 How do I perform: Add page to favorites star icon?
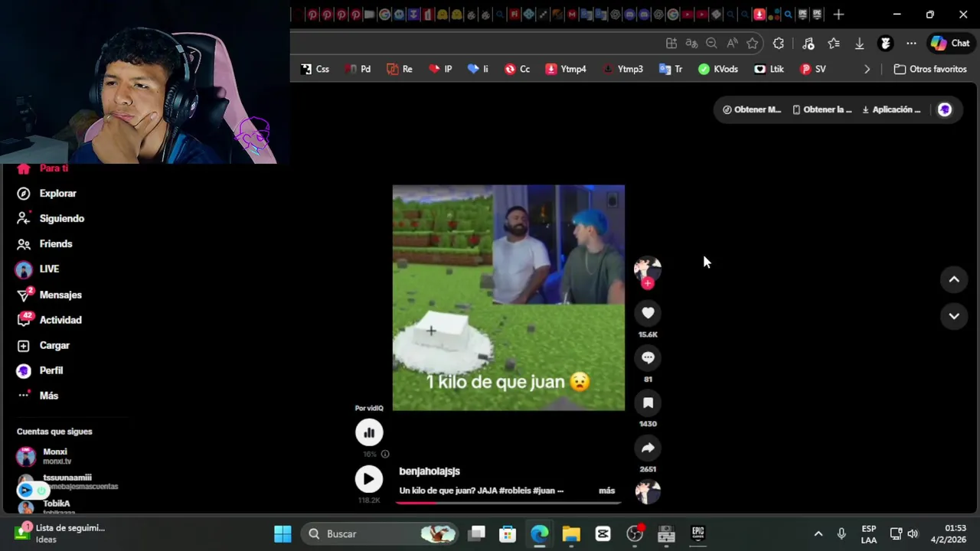click(753, 44)
